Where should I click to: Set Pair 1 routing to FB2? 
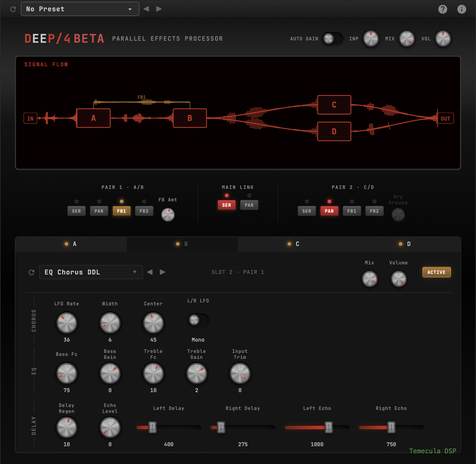click(144, 211)
